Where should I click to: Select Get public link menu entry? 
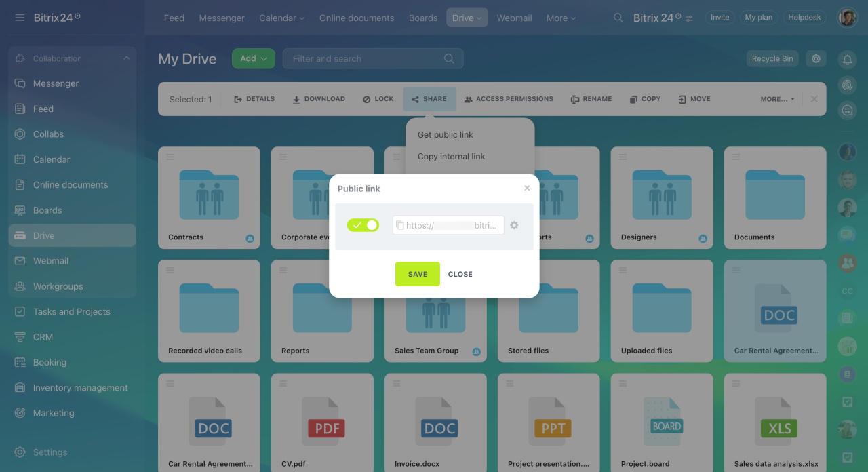point(446,135)
